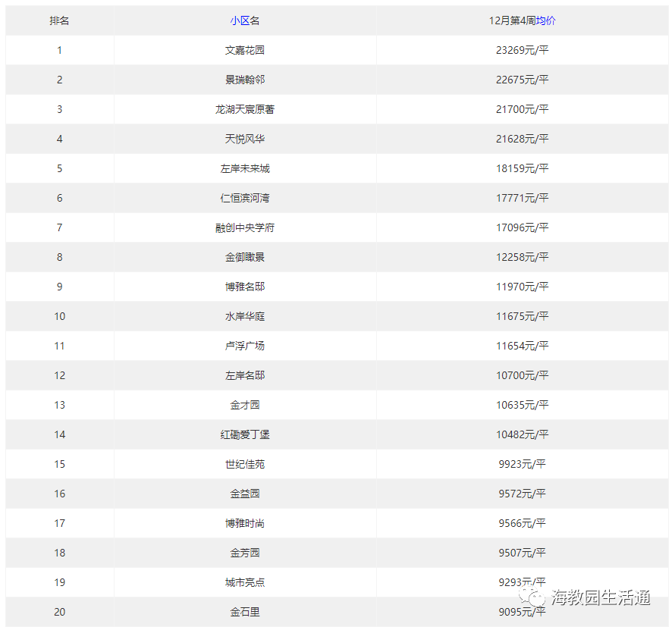
Task: Select the 11970元/平 price cell
Action: (x=523, y=287)
